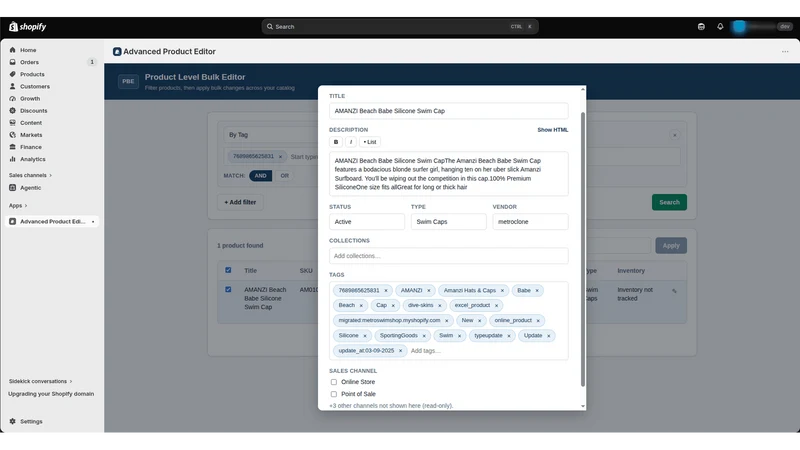
Task: Remove the Babe tag
Action: [537, 291]
